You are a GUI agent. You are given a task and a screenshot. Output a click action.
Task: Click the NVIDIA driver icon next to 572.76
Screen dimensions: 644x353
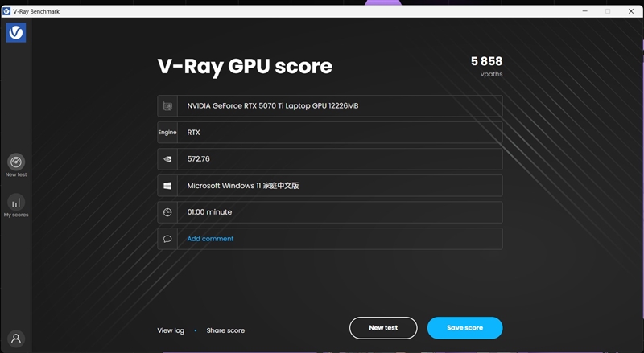[167, 159]
